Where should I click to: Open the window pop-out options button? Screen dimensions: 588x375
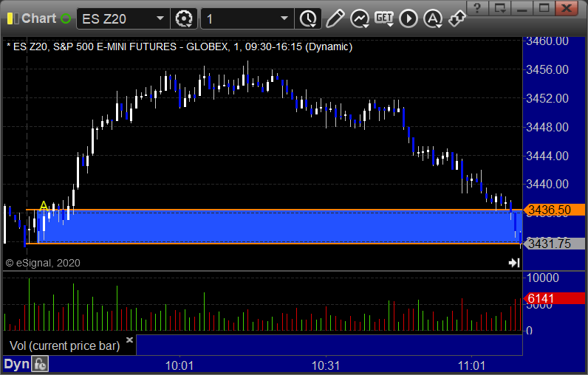click(500, 8)
